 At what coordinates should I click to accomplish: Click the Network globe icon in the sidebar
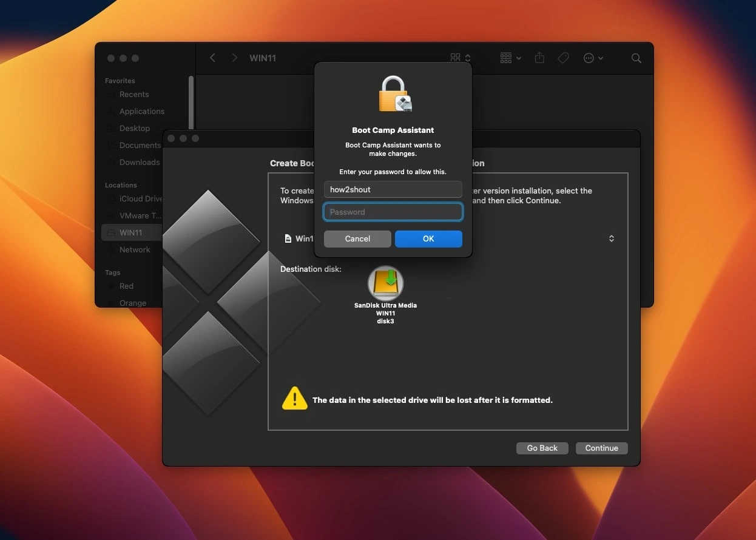tap(110, 249)
